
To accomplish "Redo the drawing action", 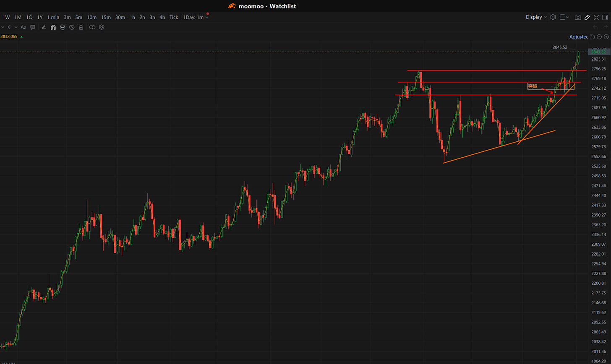I will pyautogui.click(x=605, y=27).
